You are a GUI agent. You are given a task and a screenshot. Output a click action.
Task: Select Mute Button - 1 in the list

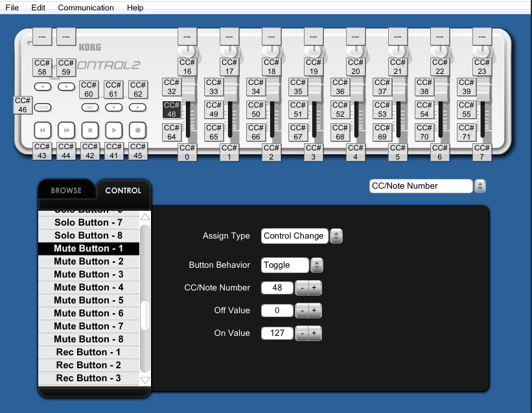pyautogui.click(x=89, y=248)
